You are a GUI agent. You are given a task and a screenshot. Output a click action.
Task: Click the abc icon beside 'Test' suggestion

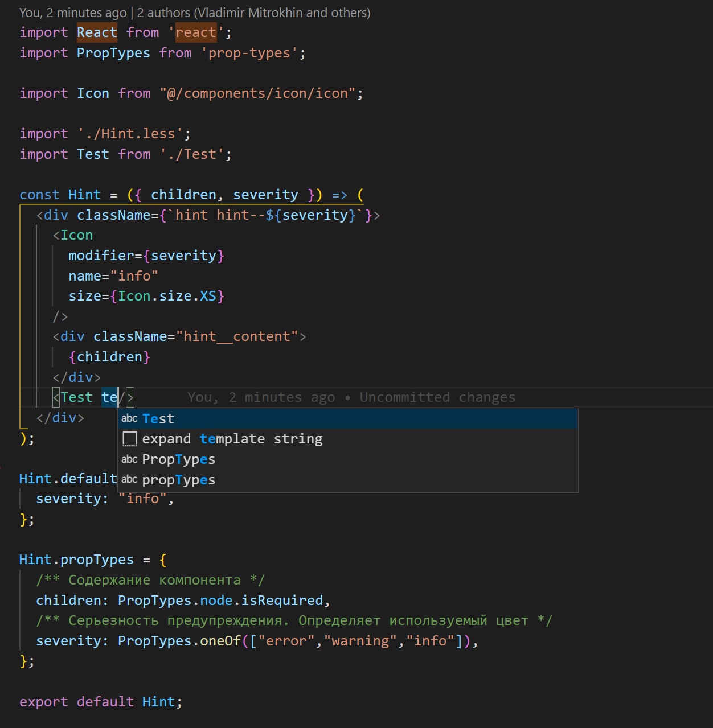tap(129, 418)
